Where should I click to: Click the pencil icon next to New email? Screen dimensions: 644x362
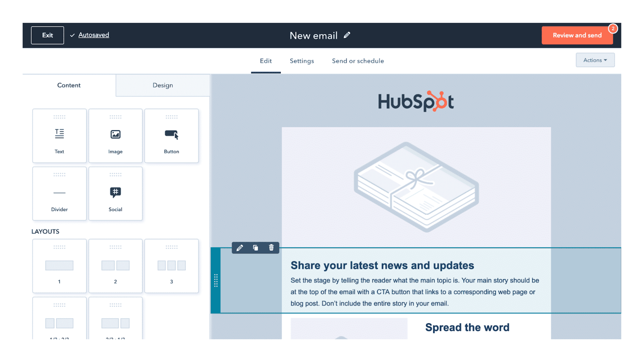[x=347, y=35]
